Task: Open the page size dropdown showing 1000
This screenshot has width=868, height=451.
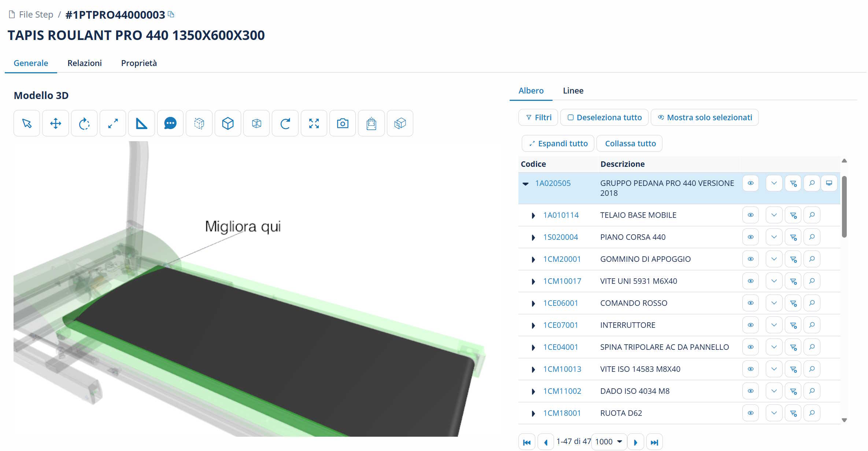Action: (x=609, y=441)
